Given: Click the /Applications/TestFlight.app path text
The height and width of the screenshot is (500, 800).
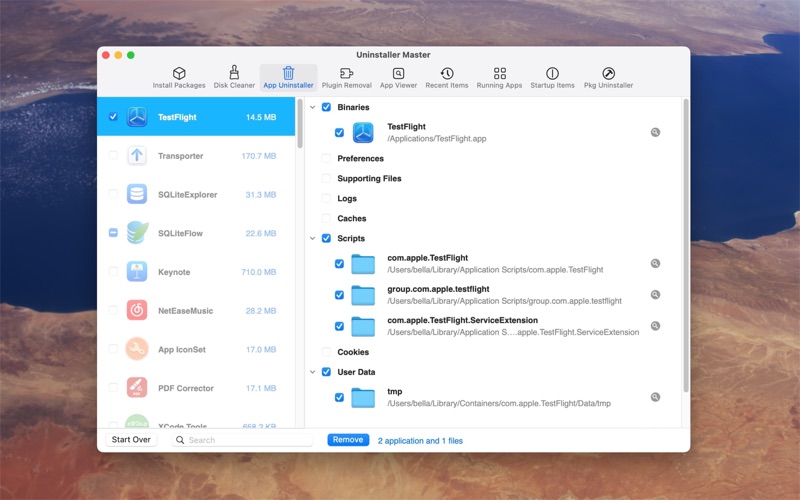Looking at the screenshot, I should (x=437, y=139).
